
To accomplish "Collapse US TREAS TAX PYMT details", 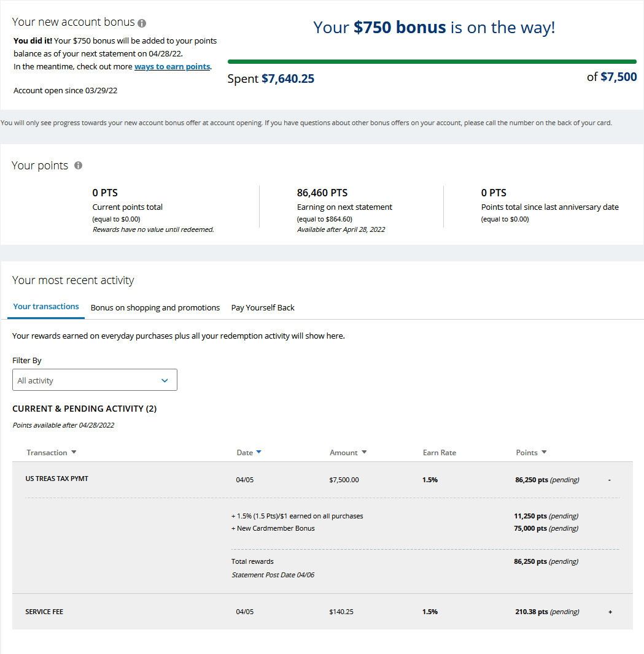I will (610, 480).
